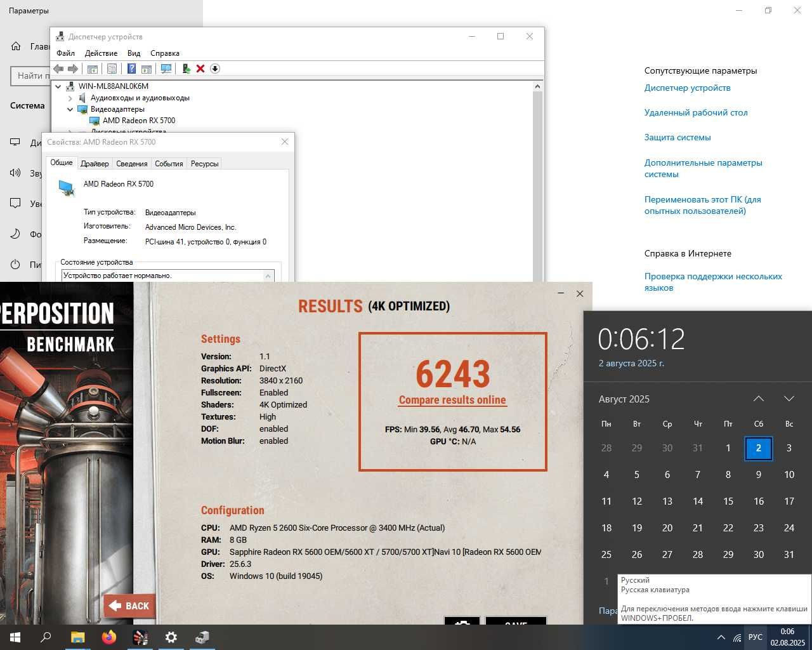The height and width of the screenshot is (650, 812).
Task: Open Дополнительные параметры системы link
Action: point(703,168)
